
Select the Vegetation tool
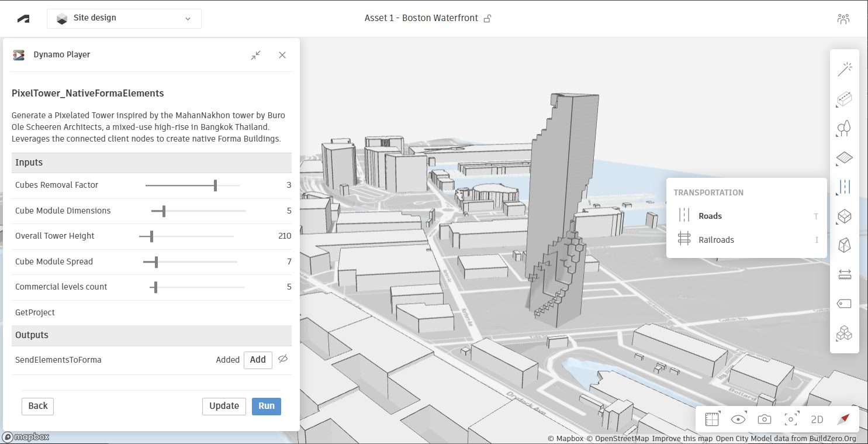tap(844, 128)
